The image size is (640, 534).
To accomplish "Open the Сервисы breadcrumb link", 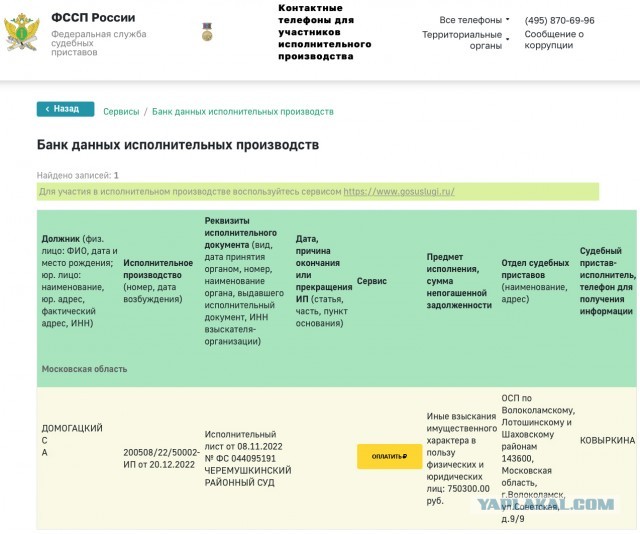I will point(121,111).
